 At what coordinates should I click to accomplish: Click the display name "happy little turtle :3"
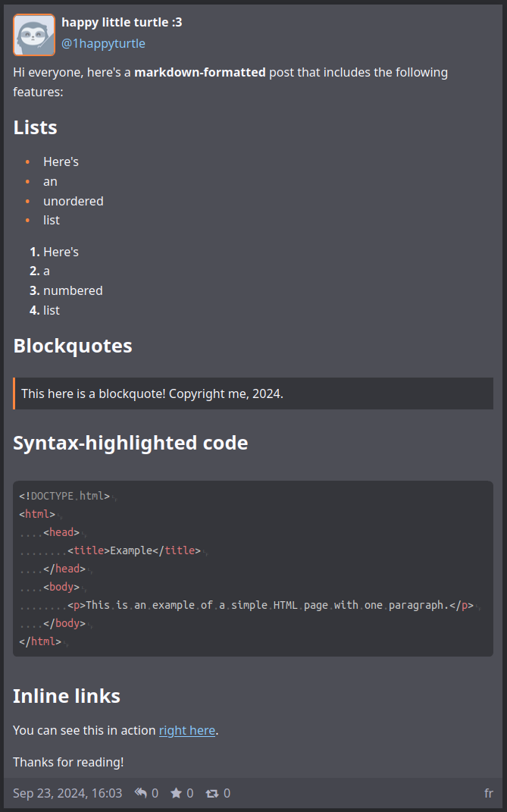pos(121,23)
